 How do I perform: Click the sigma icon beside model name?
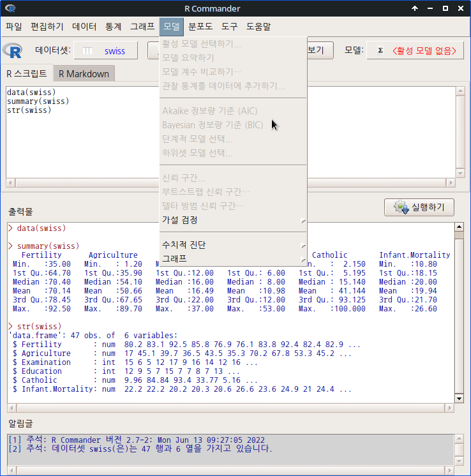click(380, 50)
